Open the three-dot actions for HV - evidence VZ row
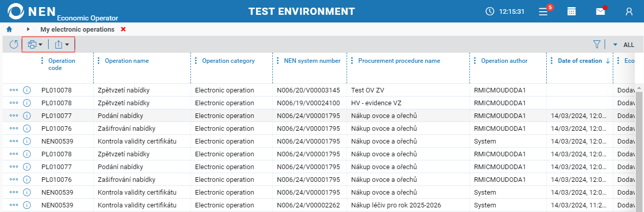Viewport: 644px width, 212px height. 14,103
